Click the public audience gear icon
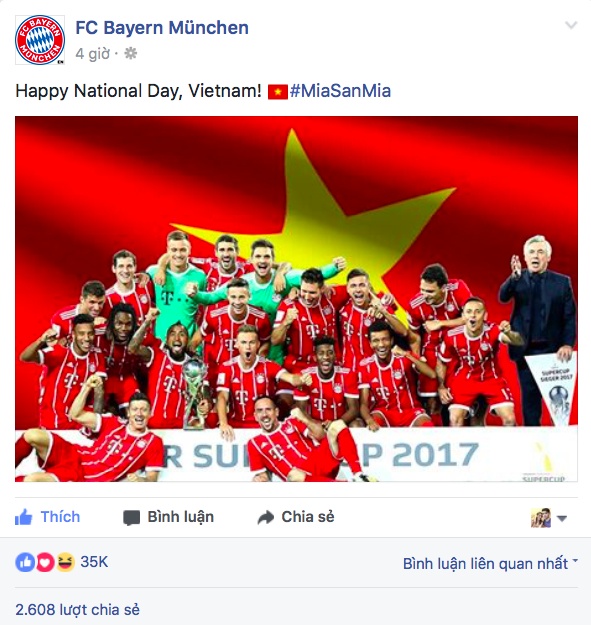The height and width of the screenshot is (625, 591). (x=130, y=53)
